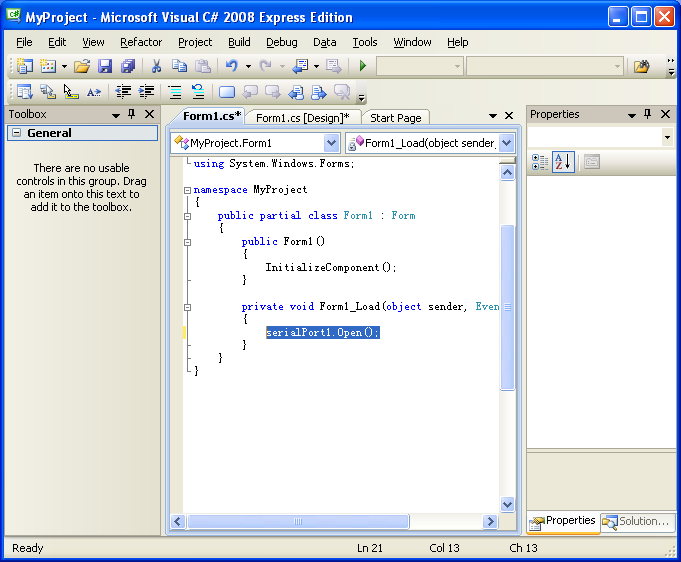681x562 pixels.
Task: Click the horizontal scrollbar thumb in editor
Action: pos(298,521)
